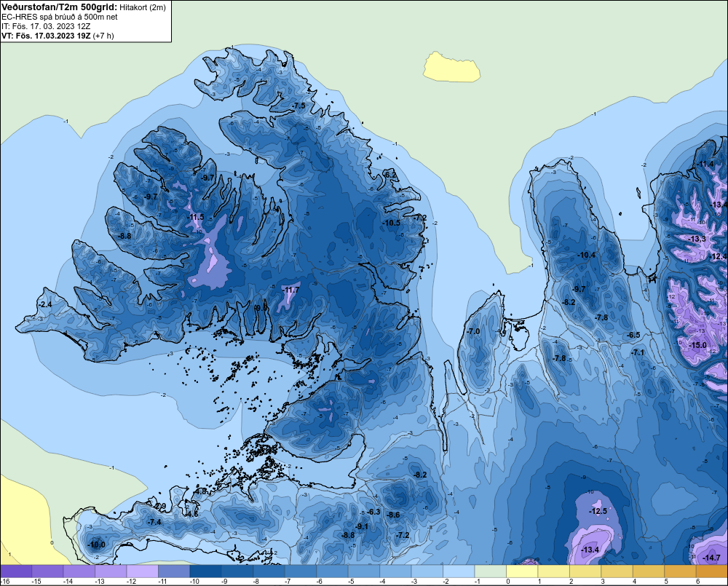Click the -13.3 temperature label

point(697,239)
